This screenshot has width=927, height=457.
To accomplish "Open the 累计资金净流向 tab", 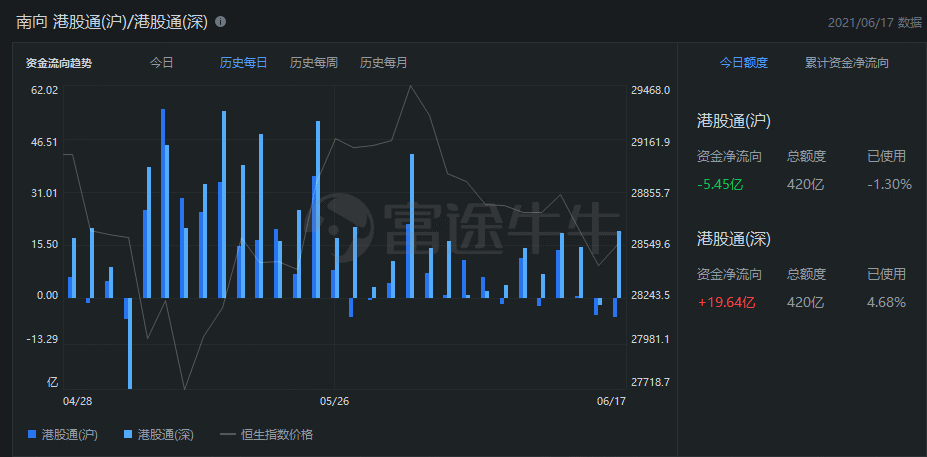I will [x=847, y=63].
